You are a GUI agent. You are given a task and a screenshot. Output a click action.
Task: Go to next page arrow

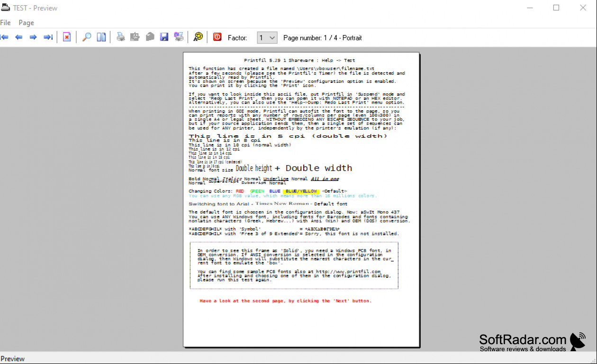(33, 37)
